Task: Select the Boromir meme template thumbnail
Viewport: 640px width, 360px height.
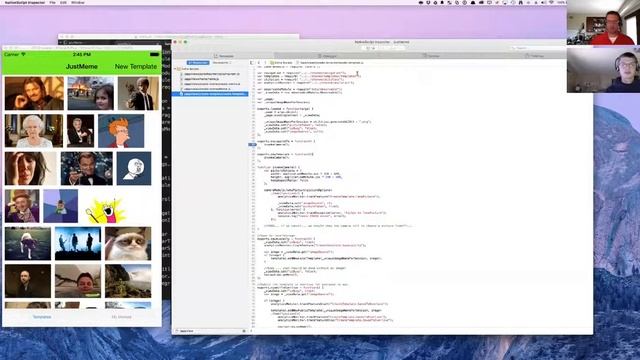Action: pyautogui.click(x=34, y=93)
